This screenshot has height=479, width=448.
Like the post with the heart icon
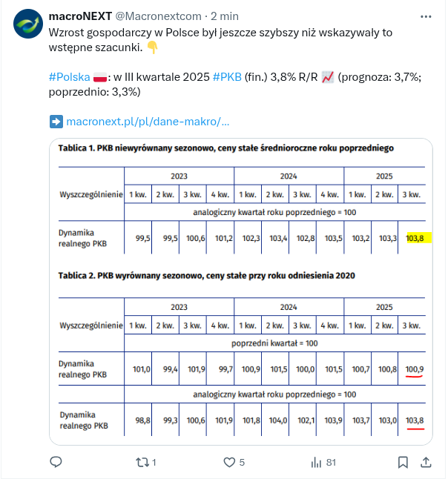point(231,462)
